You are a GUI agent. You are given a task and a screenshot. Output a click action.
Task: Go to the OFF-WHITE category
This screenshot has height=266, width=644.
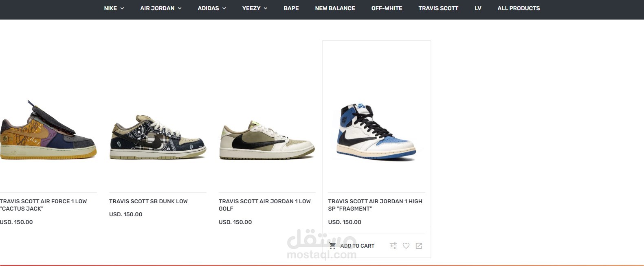click(x=387, y=8)
